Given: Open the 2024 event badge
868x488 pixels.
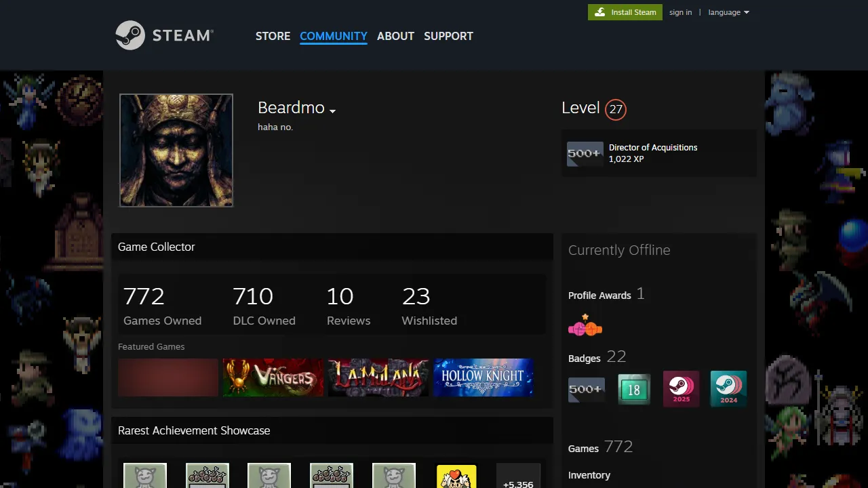Looking at the screenshot, I should 728,389.
